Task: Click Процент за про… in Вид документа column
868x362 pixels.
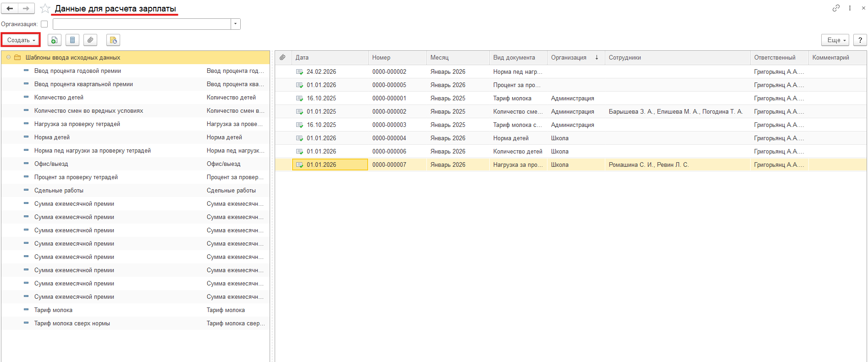Action: coord(517,85)
